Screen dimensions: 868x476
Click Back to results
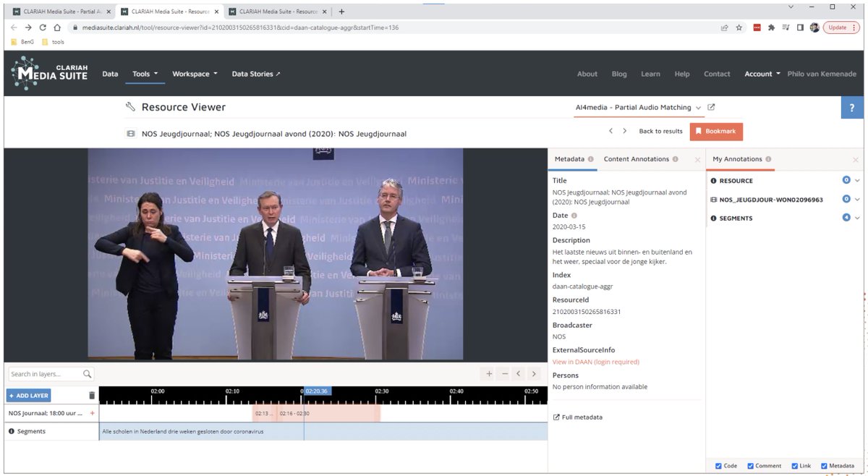click(x=660, y=132)
